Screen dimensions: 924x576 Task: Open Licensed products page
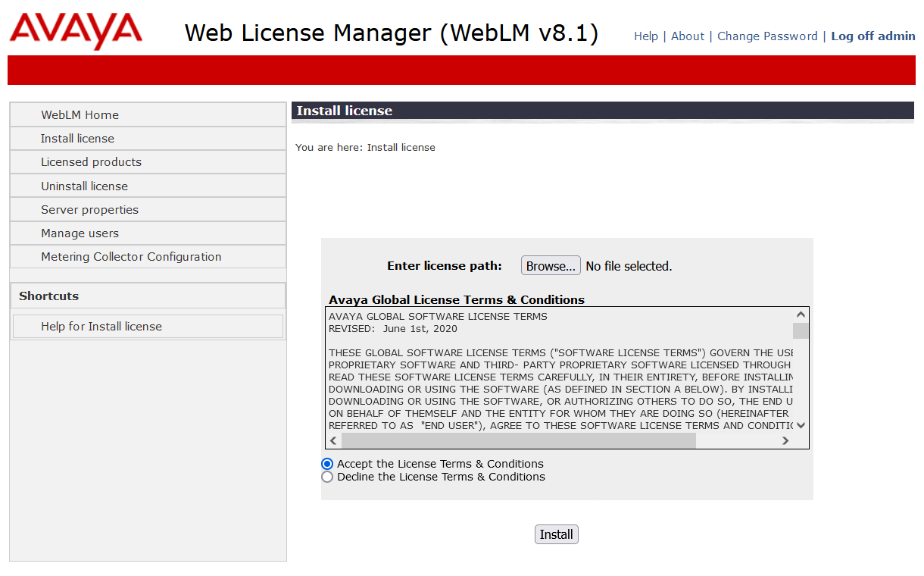click(x=148, y=162)
